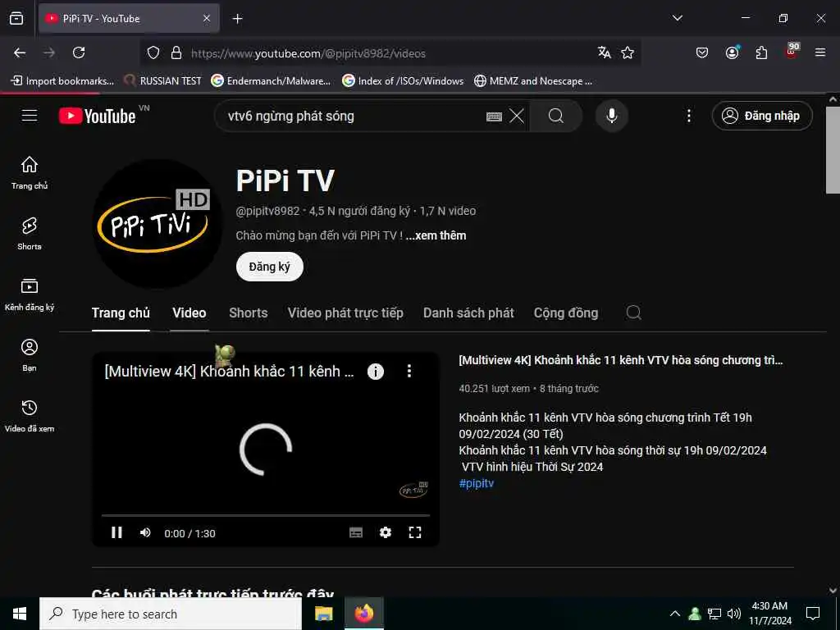
Task: Click the browser address bar URL
Action: [x=308, y=53]
